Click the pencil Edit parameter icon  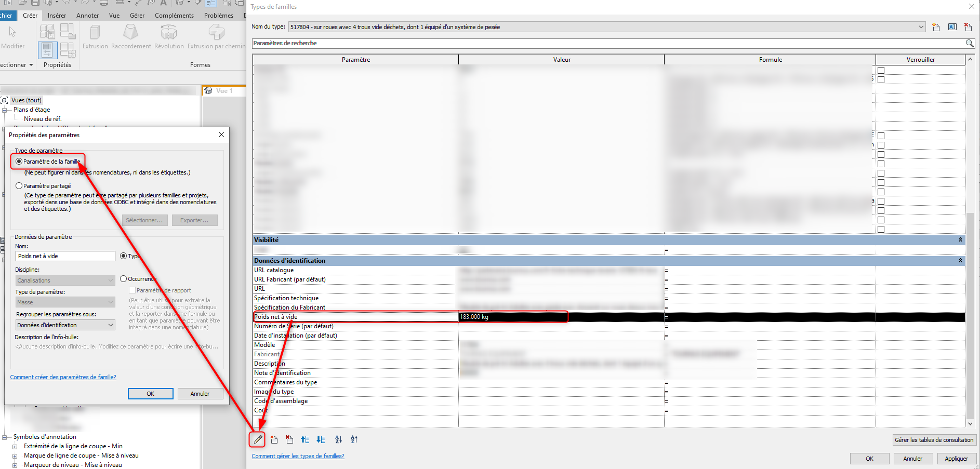click(258, 439)
